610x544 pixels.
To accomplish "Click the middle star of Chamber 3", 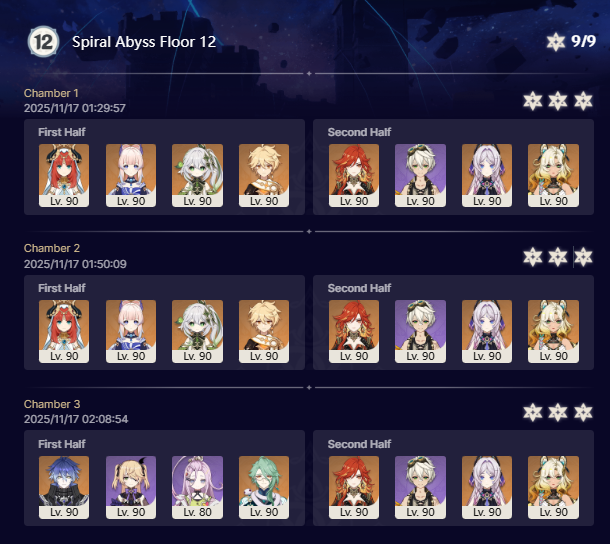I will click(558, 412).
